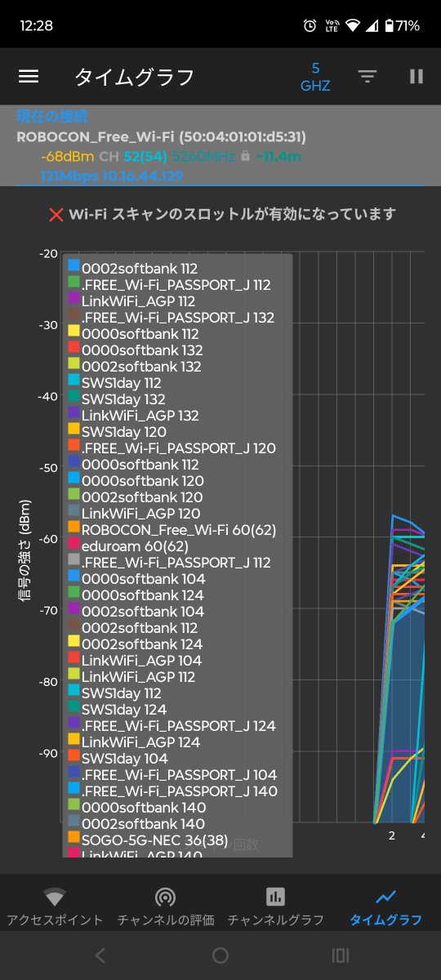Open the チャンネルの評価 tab
Image resolution: width=441 pixels, height=980 pixels.
[x=165, y=907]
